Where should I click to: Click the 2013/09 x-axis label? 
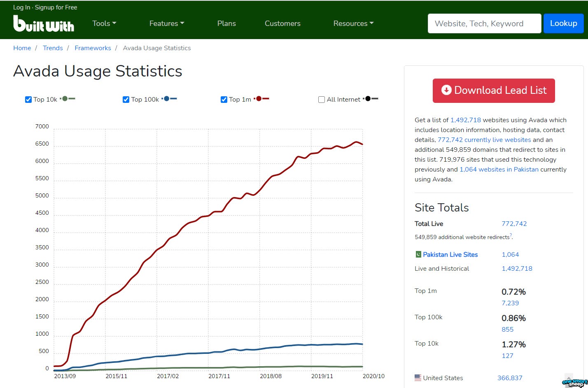(65, 376)
